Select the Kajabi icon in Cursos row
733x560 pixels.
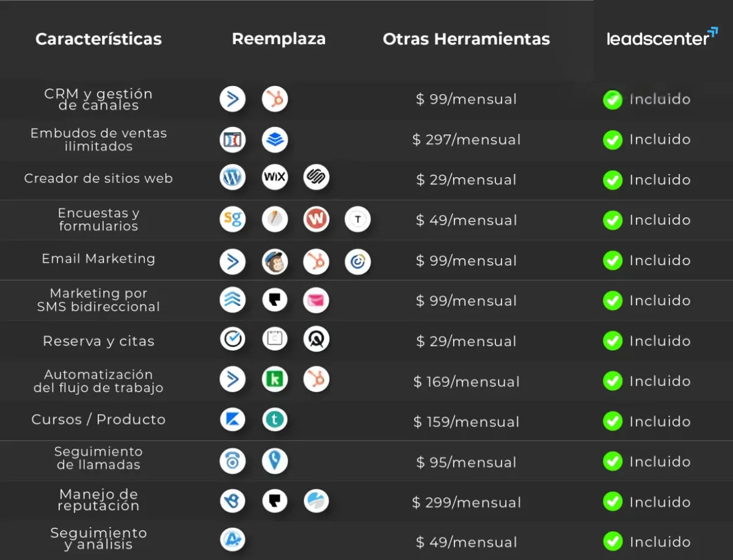point(233,420)
